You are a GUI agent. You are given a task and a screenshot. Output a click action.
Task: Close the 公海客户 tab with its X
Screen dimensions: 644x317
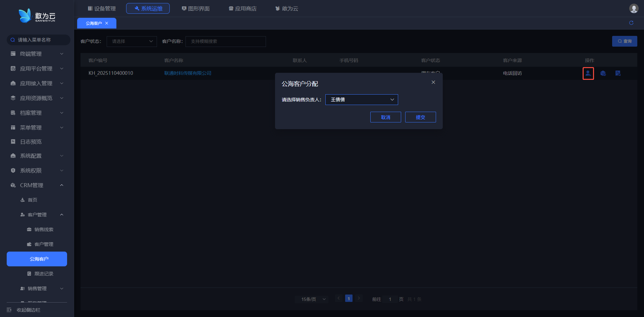click(107, 23)
